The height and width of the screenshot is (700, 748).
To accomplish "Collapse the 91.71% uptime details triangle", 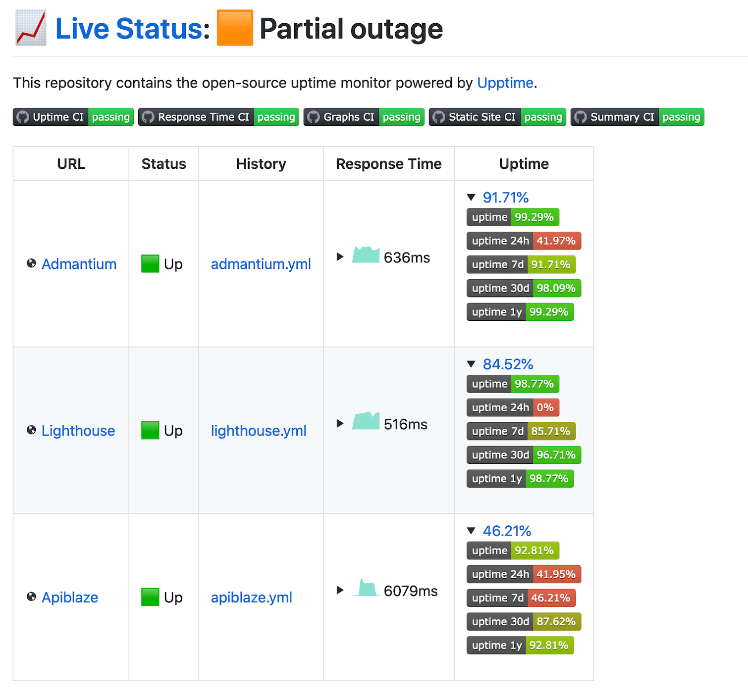I will click(471, 198).
